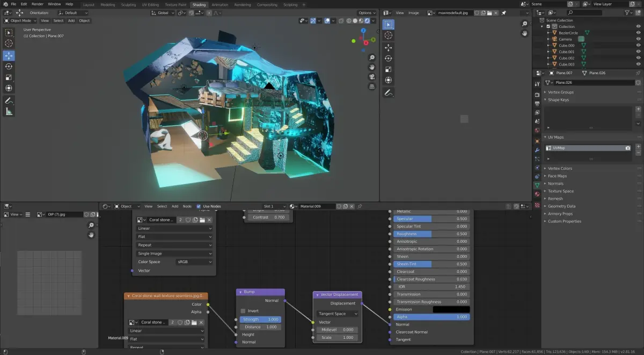Select the Annotate tool in image editor toolbar
Viewport: 644px width, 355px height.
pyautogui.click(x=388, y=92)
